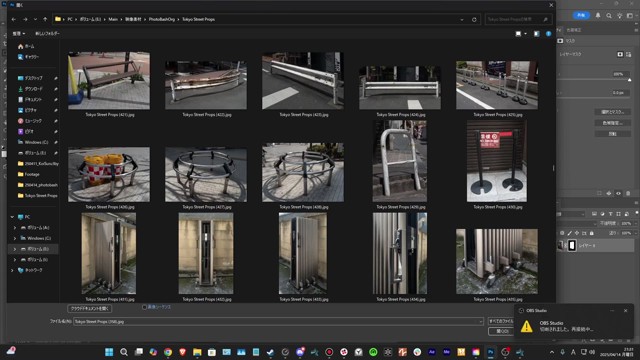Viewport: 640px width, 360px height.
Task: Toggle the preview pane icon
Action: click(537, 34)
